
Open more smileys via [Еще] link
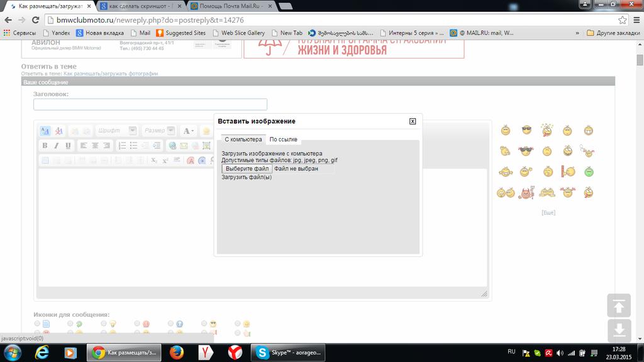pyautogui.click(x=548, y=212)
